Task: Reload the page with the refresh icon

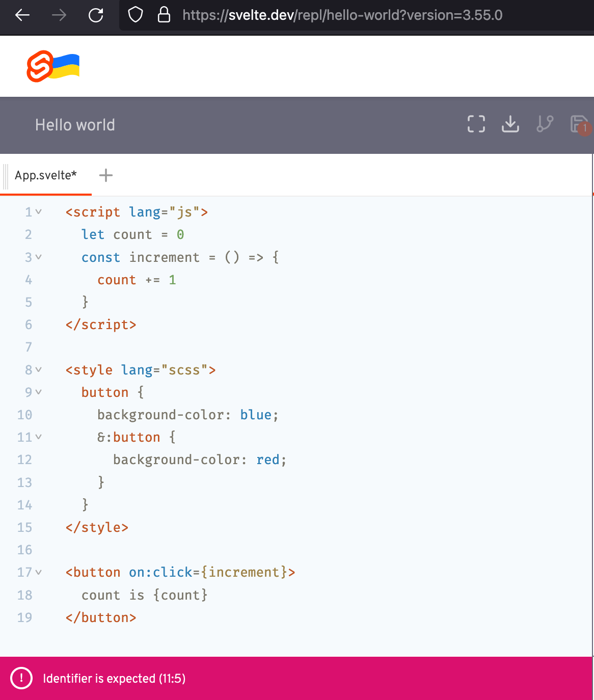Action: (96, 15)
